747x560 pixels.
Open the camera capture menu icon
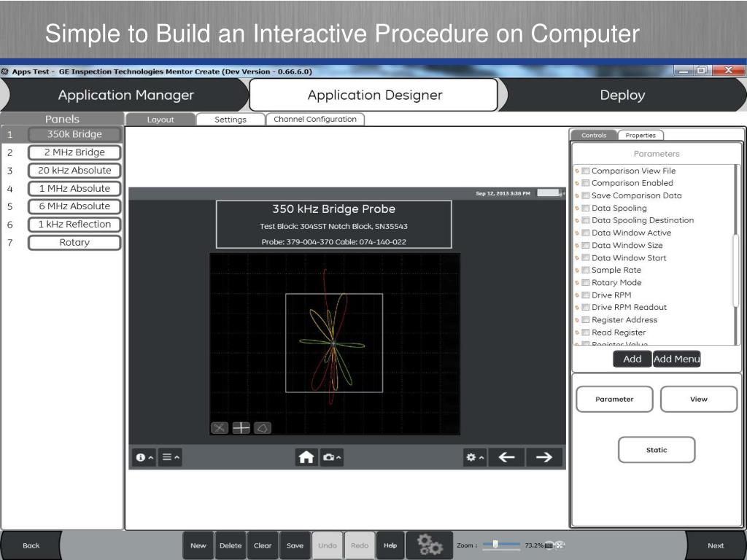click(332, 457)
